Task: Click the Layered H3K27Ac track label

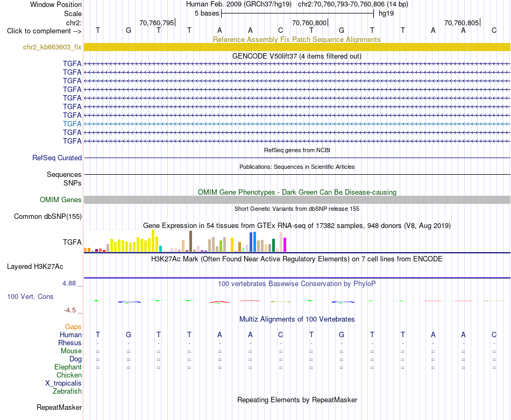Action: [35, 267]
